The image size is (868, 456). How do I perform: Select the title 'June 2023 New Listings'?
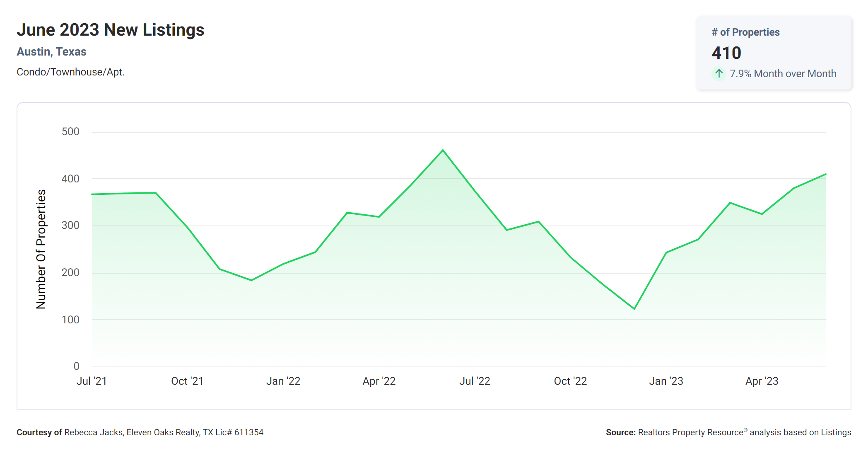[x=111, y=30]
